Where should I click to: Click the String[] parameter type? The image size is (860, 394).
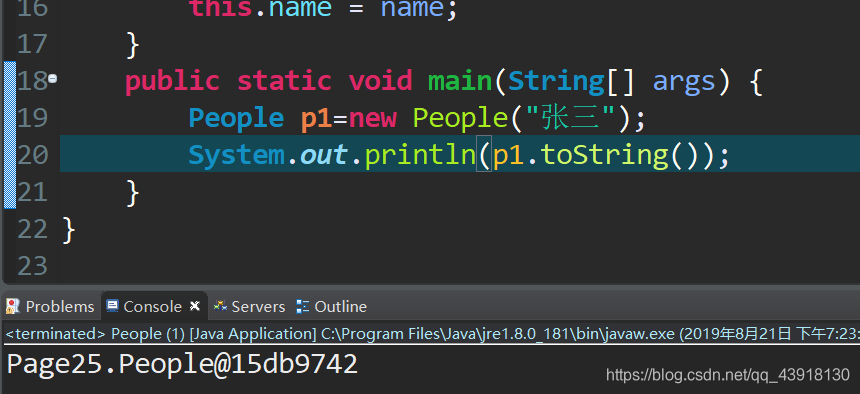click(x=571, y=81)
